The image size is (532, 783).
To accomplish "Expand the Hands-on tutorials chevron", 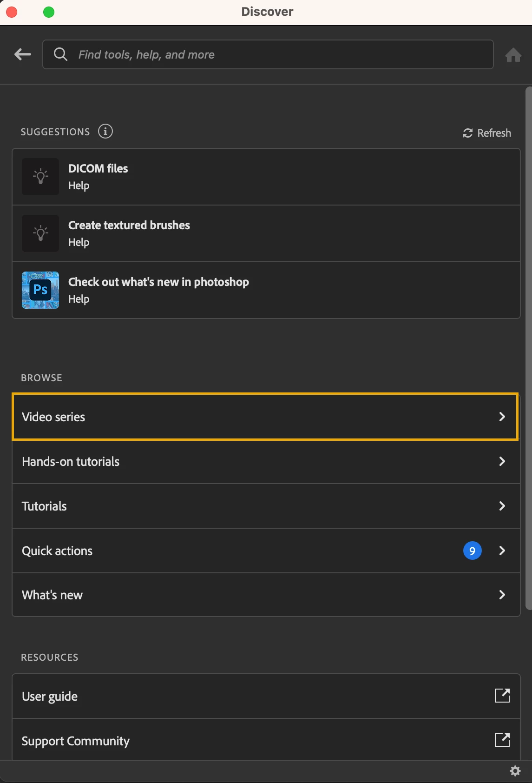I will (502, 461).
